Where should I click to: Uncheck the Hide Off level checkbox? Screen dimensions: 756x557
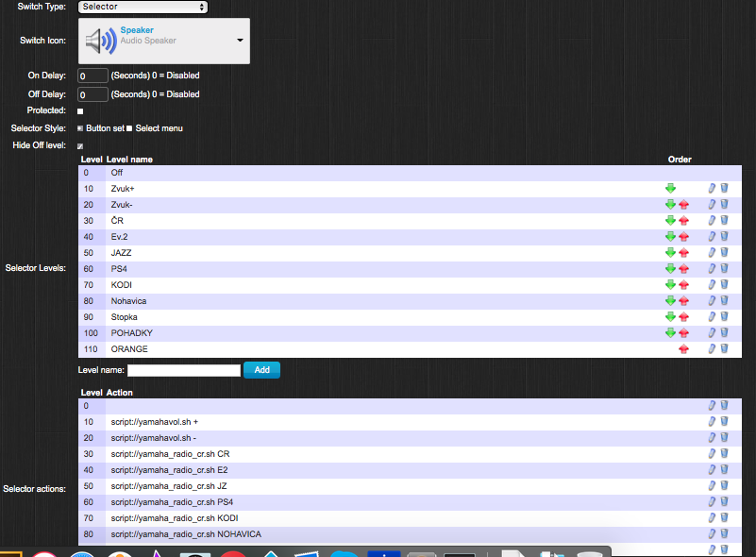pyautogui.click(x=80, y=146)
